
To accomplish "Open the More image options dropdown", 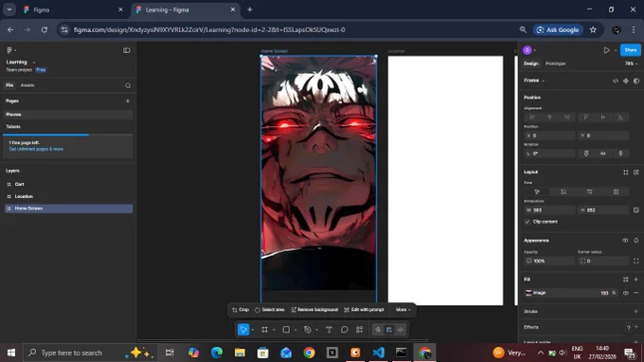I will pyautogui.click(x=402, y=310).
